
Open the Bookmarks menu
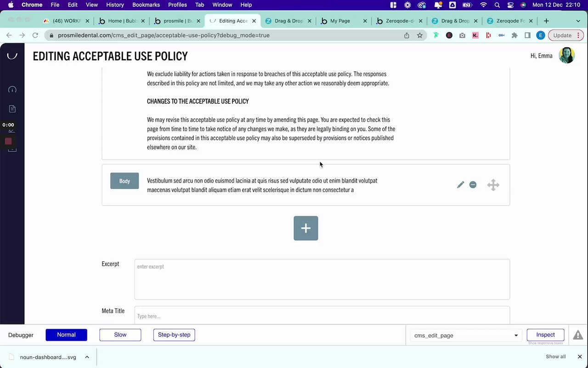146,5
